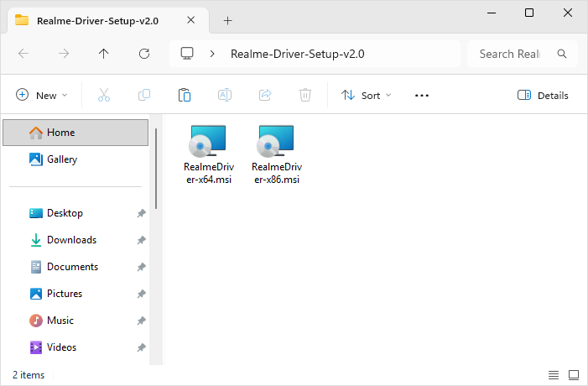Viewport: 588px width, 386px height.
Task: Click Realme-Driver-Setup-v2.0 in address bar
Action: pyautogui.click(x=298, y=54)
